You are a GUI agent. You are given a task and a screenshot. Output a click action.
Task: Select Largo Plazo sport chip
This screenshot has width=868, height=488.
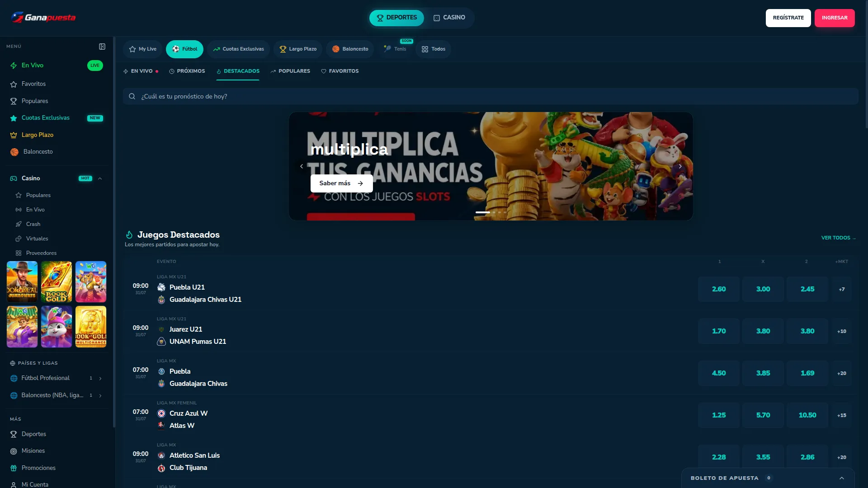coord(297,49)
